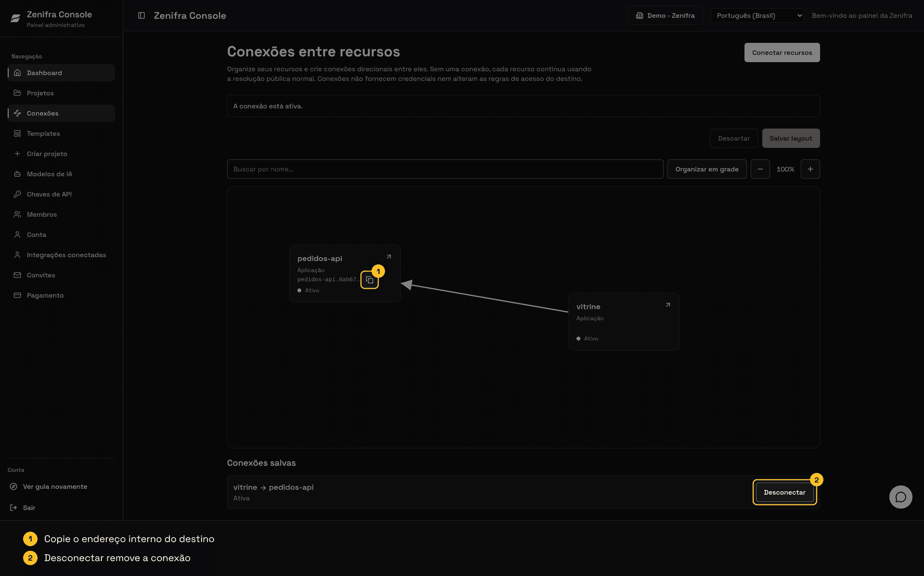Screen dimensions: 924x576
Task: Click Ver guia novamente link
Action: [x=55, y=486]
